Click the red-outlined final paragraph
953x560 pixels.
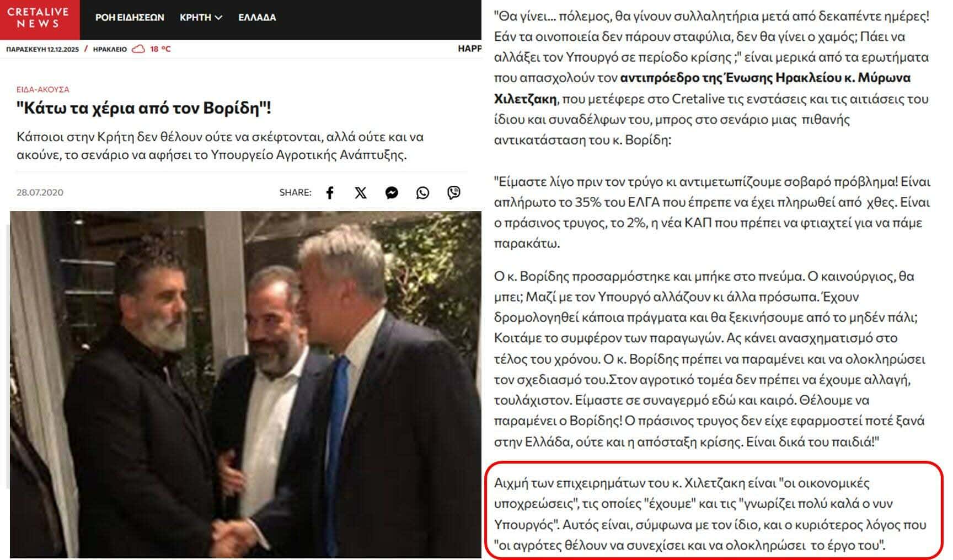[714, 510]
